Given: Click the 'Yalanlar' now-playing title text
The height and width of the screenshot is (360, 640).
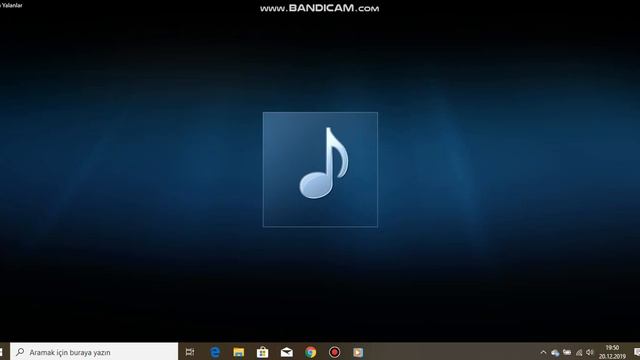Looking at the screenshot, I should [11, 5].
